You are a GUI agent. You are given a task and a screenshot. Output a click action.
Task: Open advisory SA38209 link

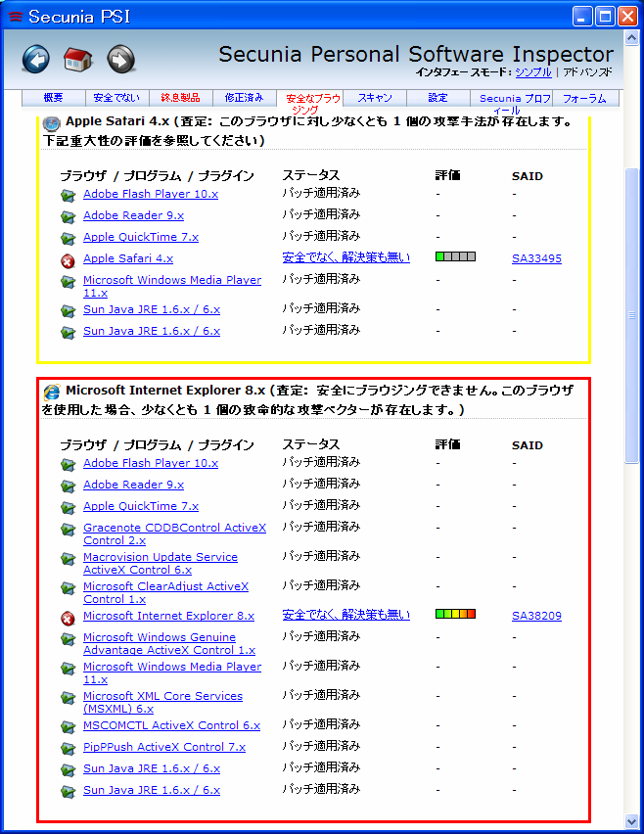tap(536, 616)
